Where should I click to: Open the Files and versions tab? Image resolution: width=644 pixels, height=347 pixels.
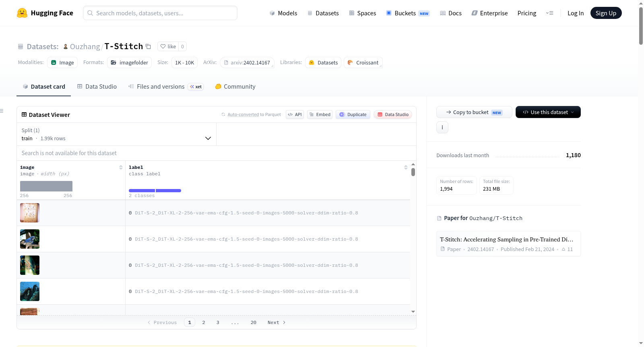point(166,87)
